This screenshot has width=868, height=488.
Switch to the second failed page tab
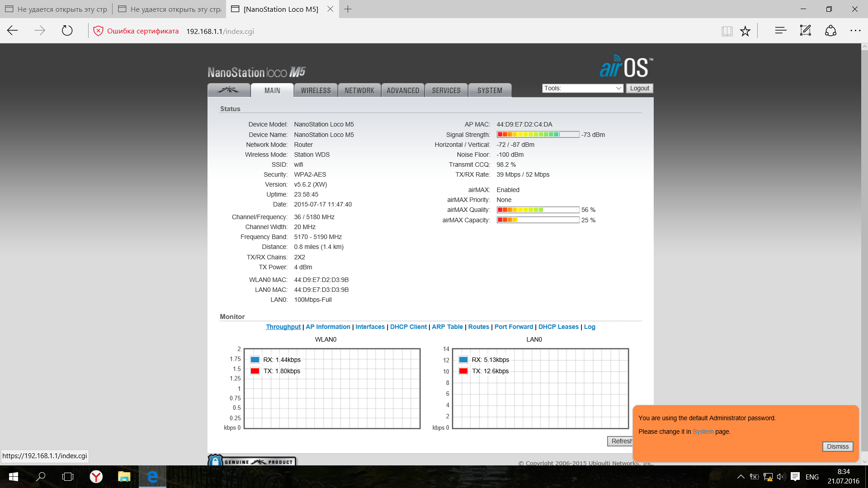pyautogui.click(x=169, y=9)
